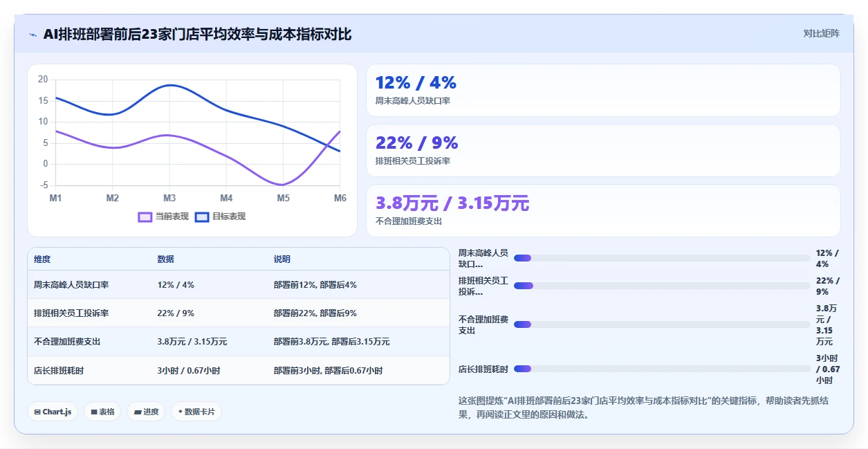Click the 排班相关员工投诉率 table row label
Screen dimensions: 868x449
[71, 313]
